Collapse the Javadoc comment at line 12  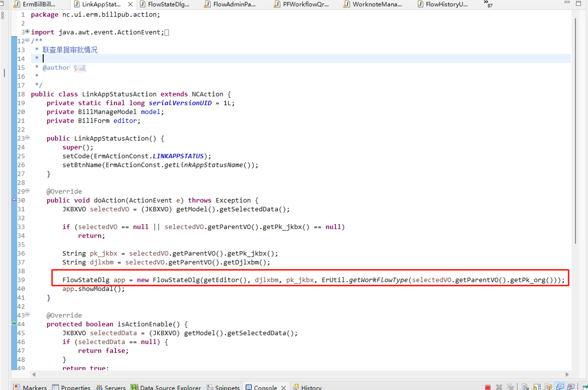point(27,40)
